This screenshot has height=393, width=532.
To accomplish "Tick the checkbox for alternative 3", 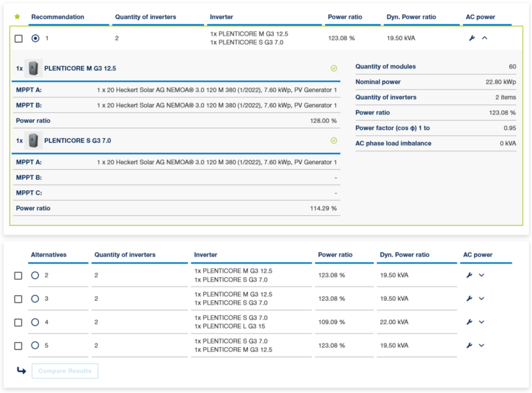I will [x=18, y=299].
